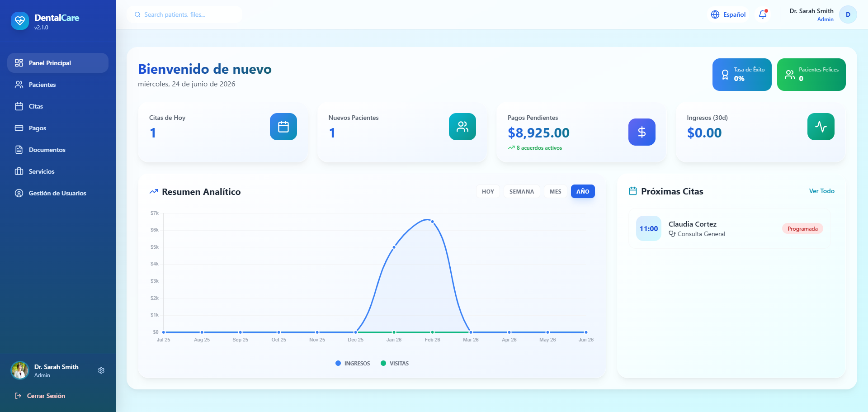Open Documentos from the sidebar
Screen dimensions: 868x412
coord(58,150)
